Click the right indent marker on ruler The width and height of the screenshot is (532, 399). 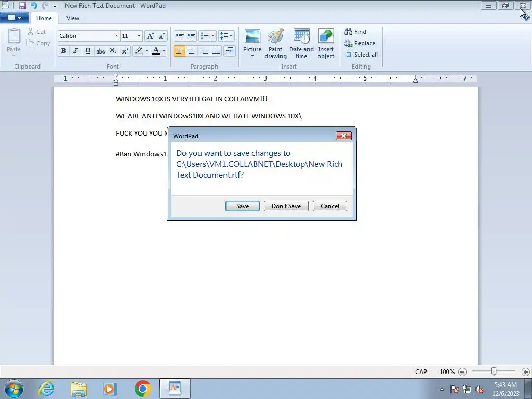pos(415,79)
